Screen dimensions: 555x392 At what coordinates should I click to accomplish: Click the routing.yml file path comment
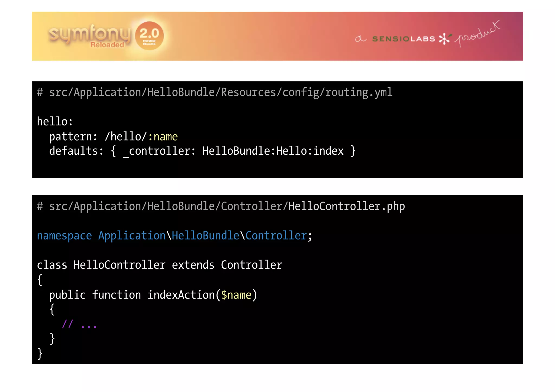click(215, 92)
